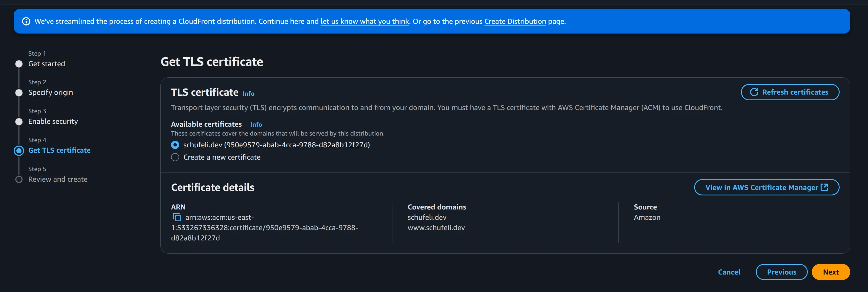Follow the let us know what you think link

click(364, 21)
